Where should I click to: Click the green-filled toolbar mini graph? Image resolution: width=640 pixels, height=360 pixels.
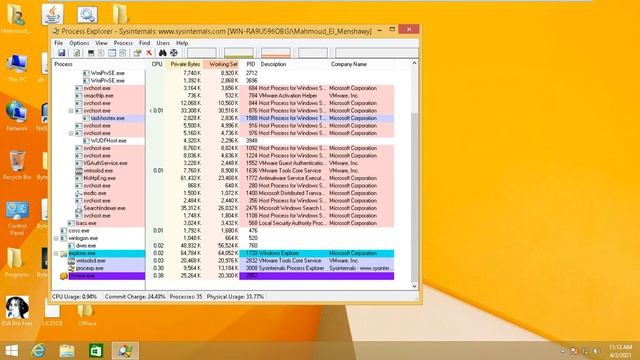click(239, 53)
